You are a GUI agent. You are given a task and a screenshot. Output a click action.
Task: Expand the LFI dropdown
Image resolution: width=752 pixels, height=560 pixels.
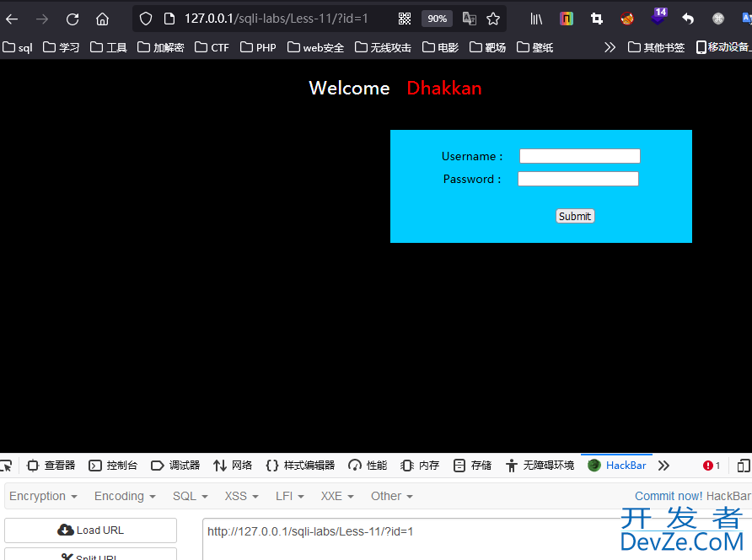pyautogui.click(x=290, y=496)
